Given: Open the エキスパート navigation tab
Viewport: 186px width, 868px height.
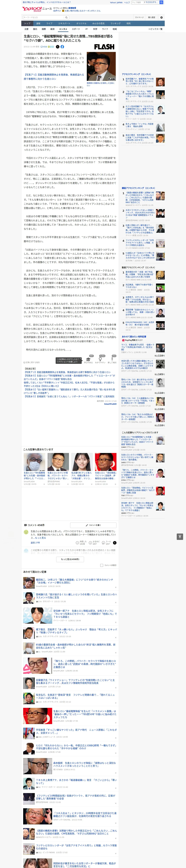Looking at the screenshot, I should pyautogui.click(x=64, y=24).
